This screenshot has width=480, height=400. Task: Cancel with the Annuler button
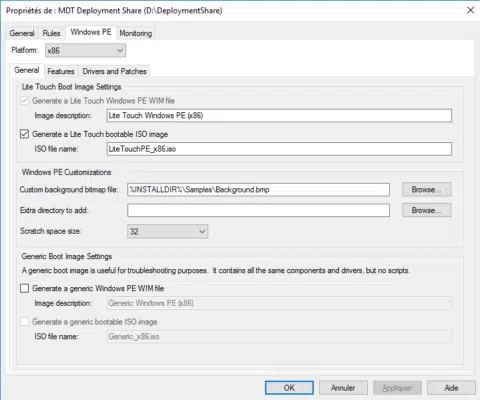coord(343,388)
